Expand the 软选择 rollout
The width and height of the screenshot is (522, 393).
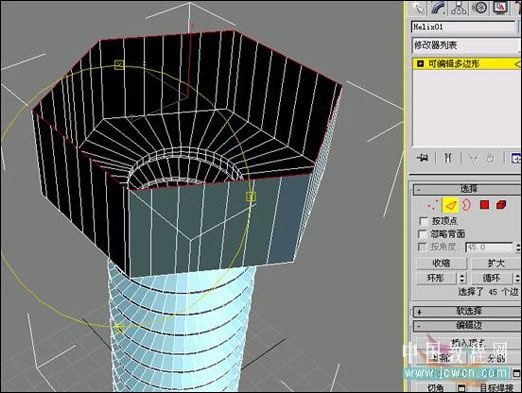pos(467,311)
